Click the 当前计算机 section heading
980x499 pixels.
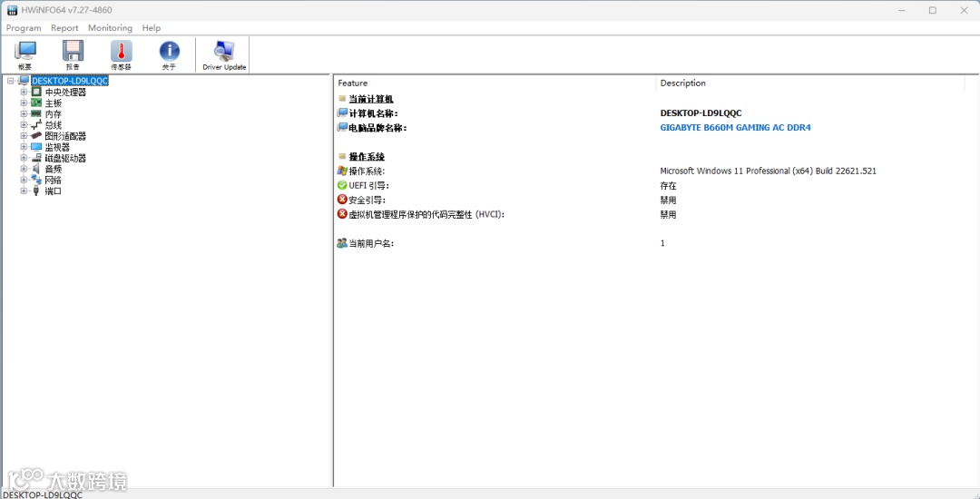tap(371, 99)
